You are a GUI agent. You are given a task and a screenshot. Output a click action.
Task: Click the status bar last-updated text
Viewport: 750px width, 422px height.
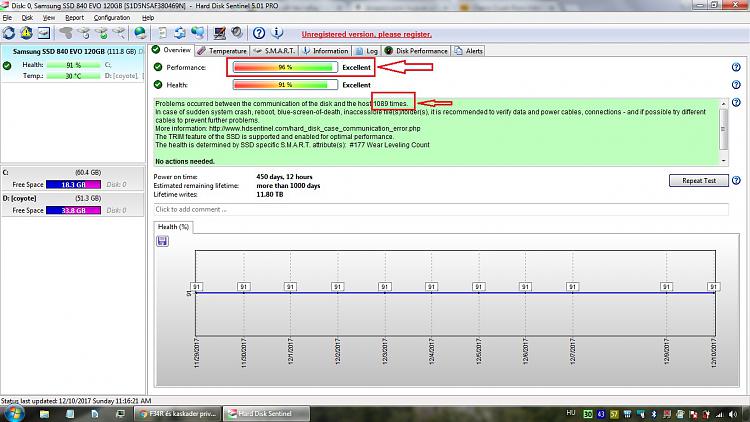pyautogui.click(x=76, y=401)
